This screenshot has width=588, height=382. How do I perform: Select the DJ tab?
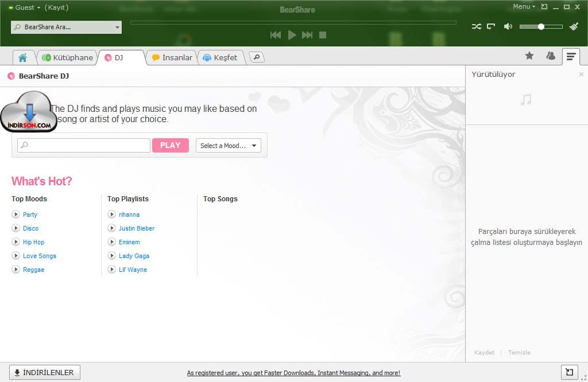pyautogui.click(x=121, y=58)
